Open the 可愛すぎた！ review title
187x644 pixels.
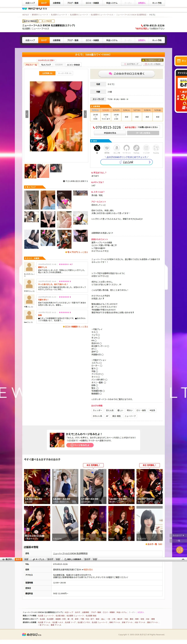[x=43, y=300]
